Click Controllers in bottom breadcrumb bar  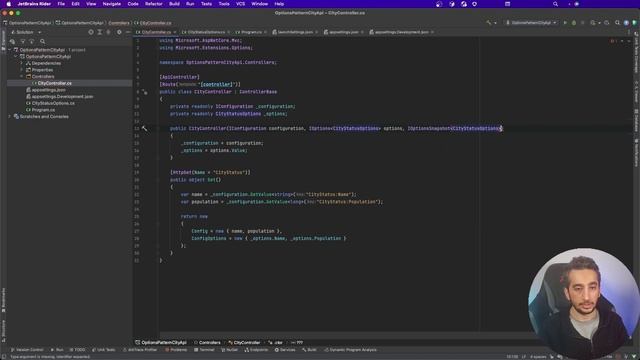(209, 342)
